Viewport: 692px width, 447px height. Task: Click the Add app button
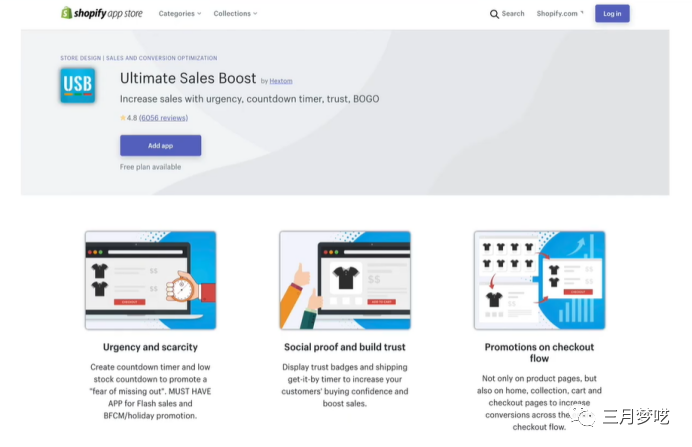pyautogui.click(x=160, y=146)
